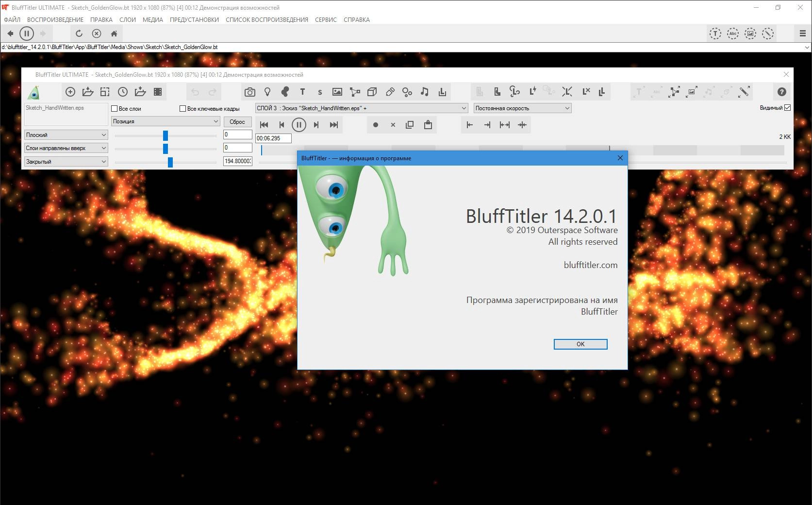Open the МЕДИА menu
The height and width of the screenshot is (505, 812).
153,20
